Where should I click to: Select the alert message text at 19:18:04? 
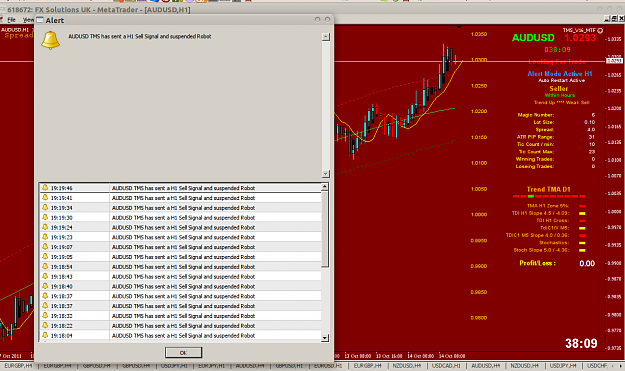pos(183,336)
